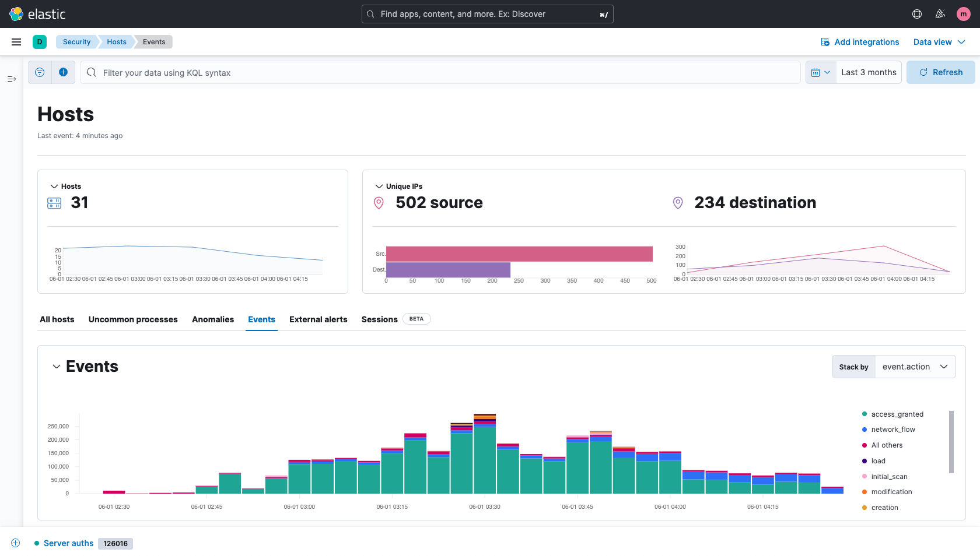Open the newsfeed icon in header
980x556 pixels.
pos(940,14)
